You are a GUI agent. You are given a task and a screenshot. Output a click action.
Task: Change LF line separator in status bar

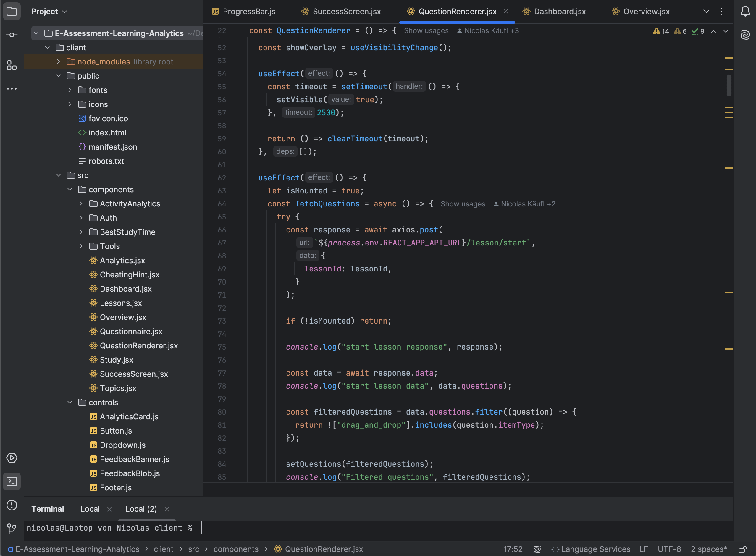(644, 549)
